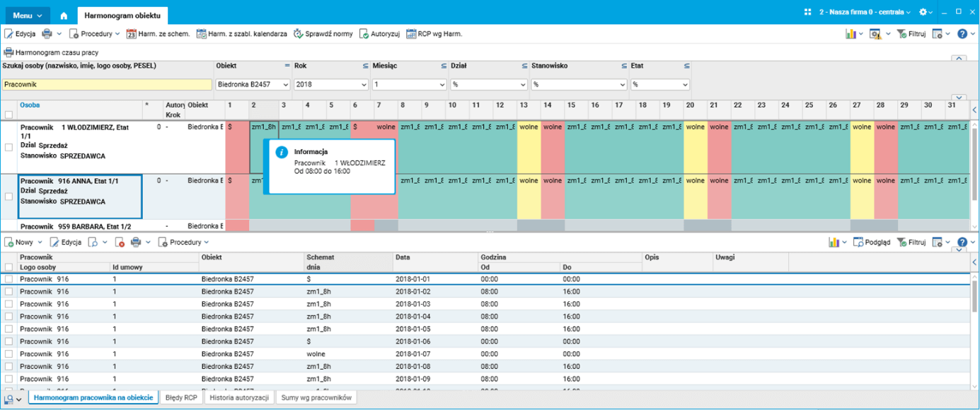
Task: Collapse the filter panel chevron in the top right
Action: [959, 59]
